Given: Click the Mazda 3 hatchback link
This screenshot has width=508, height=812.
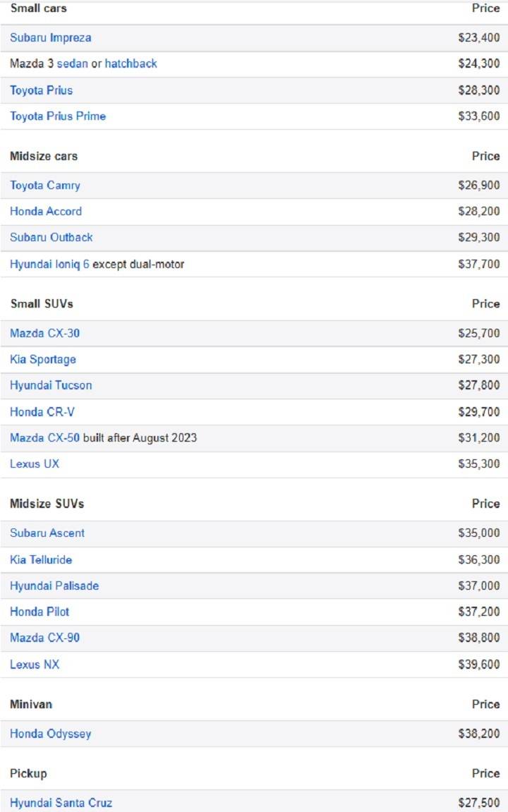Looking at the screenshot, I should pyautogui.click(x=131, y=64).
